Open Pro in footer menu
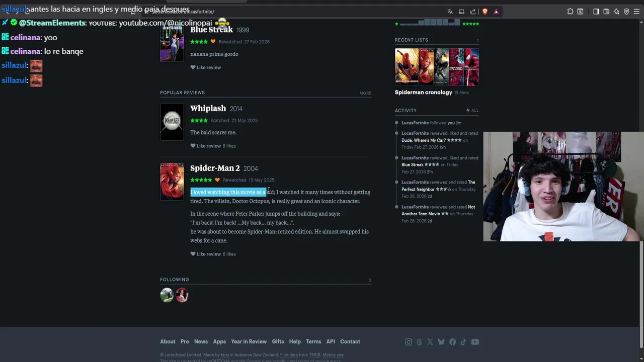 click(x=185, y=341)
